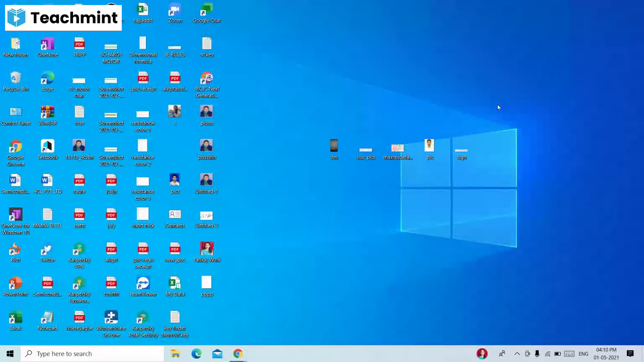
Task: Select the Contacts desktop icon
Action: click(175, 218)
